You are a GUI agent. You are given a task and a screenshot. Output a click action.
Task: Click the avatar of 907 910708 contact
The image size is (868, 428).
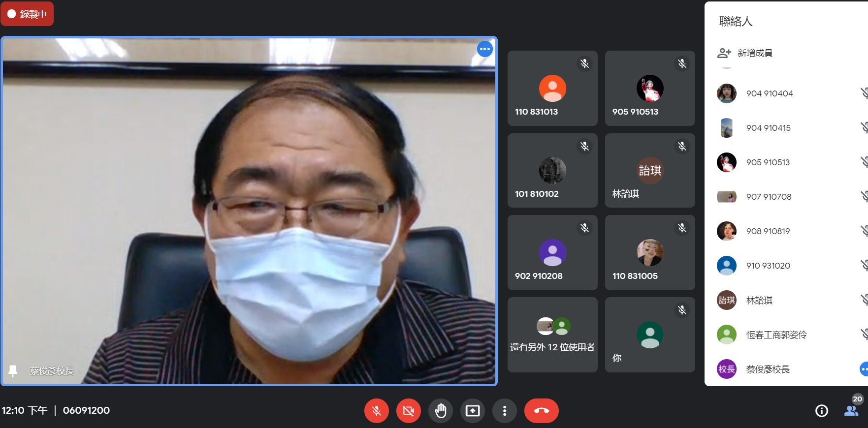point(727,197)
